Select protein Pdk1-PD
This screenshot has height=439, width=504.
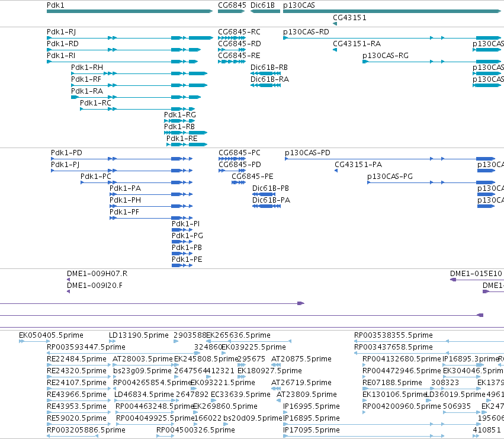[x=66, y=153]
